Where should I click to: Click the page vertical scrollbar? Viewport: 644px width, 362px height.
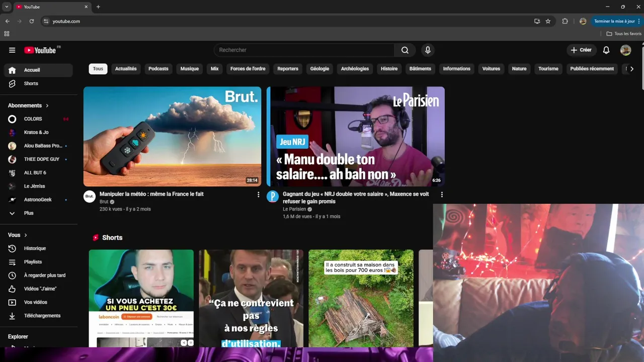coord(642,68)
